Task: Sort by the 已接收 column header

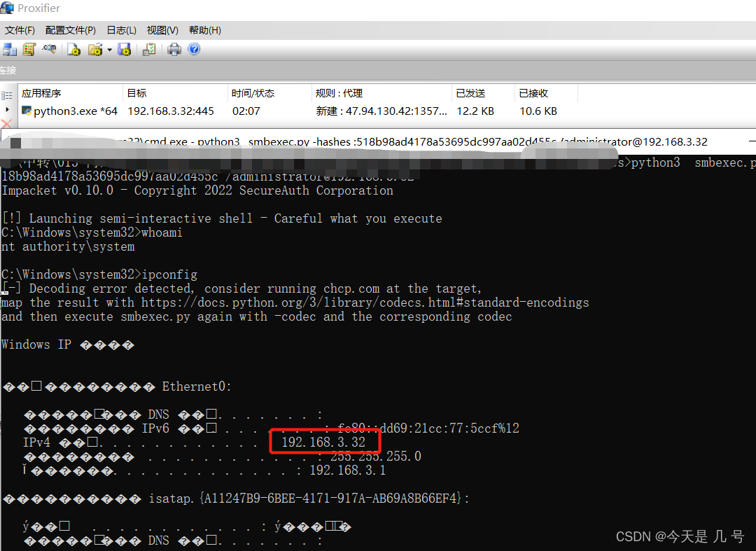Action: (546, 93)
